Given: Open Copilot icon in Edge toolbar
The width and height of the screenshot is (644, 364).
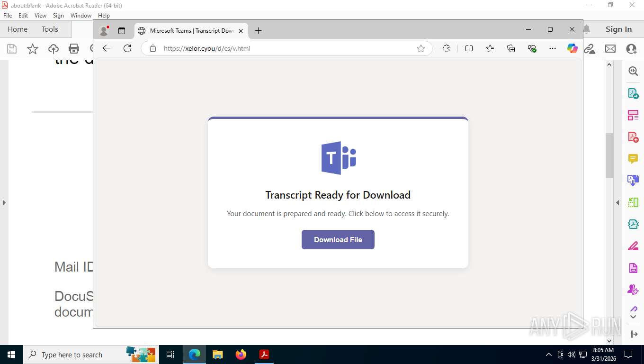Looking at the screenshot, I should point(572,48).
